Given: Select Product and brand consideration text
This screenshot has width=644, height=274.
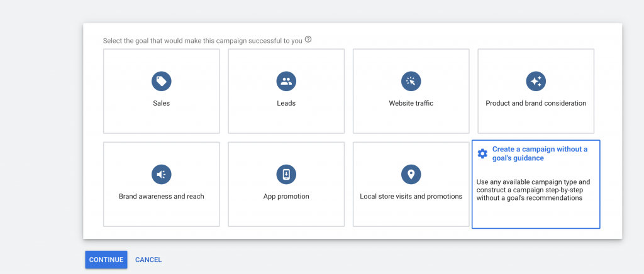Looking at the screenshot, I should click(x=536, y=103).
